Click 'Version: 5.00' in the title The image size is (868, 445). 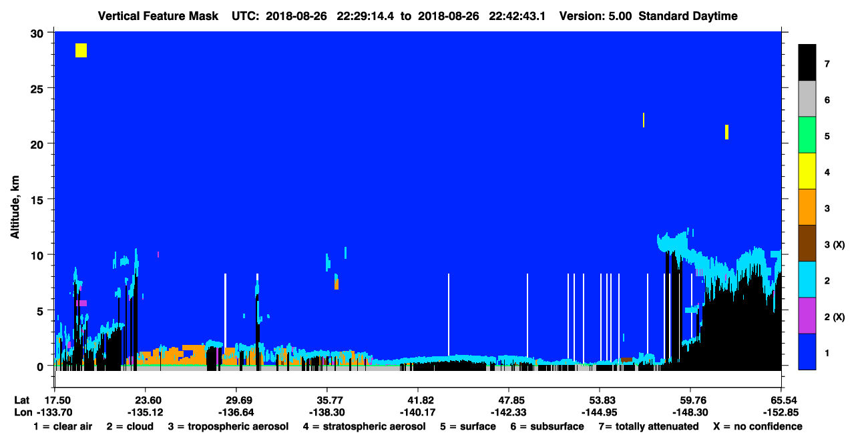click(x=595, y=16)
